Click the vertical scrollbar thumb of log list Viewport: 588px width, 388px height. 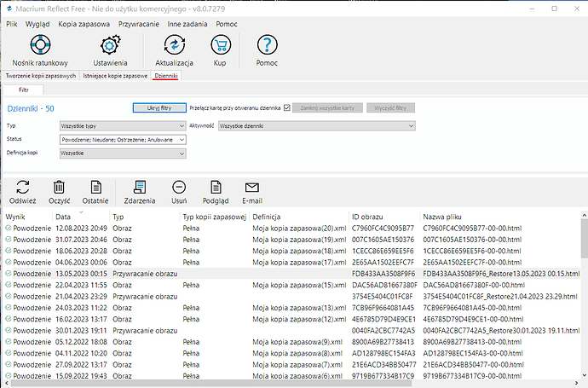click(x=585, y=239)
